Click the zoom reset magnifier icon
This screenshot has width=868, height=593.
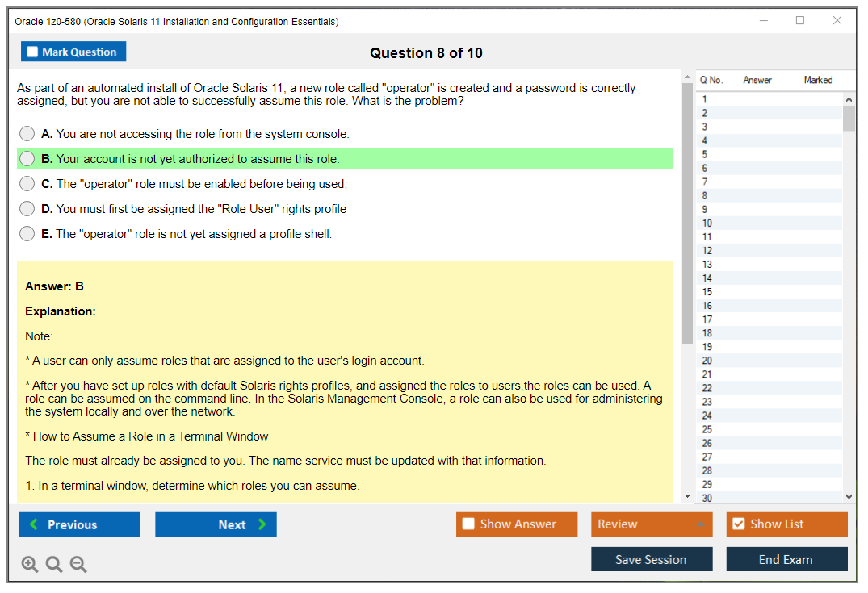(54, 565)
